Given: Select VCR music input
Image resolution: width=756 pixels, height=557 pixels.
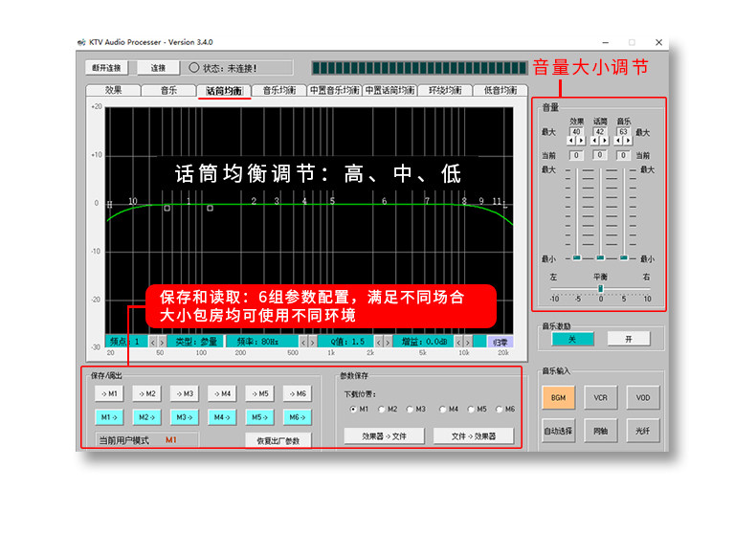Looking at the screenshot, I should point(601,398).
